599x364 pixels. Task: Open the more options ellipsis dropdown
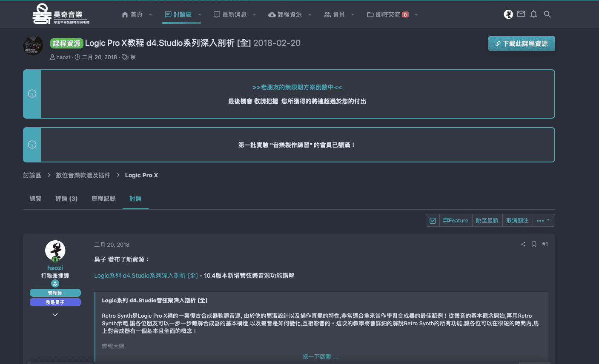(543, 220)
